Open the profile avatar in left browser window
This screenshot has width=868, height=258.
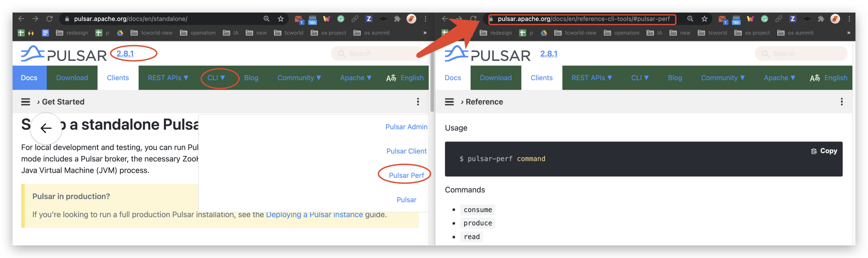click(411, 19)
